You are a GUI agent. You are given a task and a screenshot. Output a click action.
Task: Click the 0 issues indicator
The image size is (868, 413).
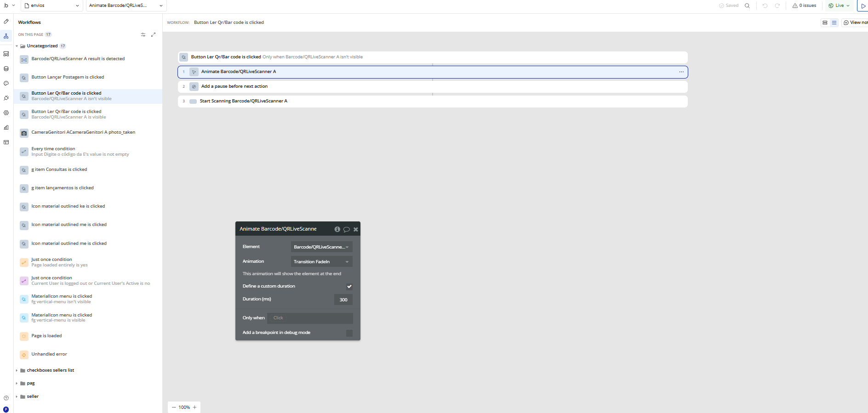[x=805, y=6]
